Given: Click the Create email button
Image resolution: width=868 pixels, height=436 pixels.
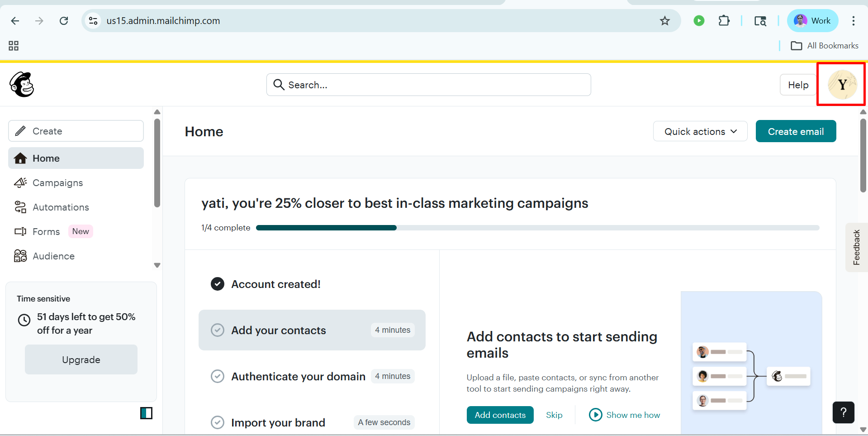Looking at the screenshot, I should (x=796, y=131).
